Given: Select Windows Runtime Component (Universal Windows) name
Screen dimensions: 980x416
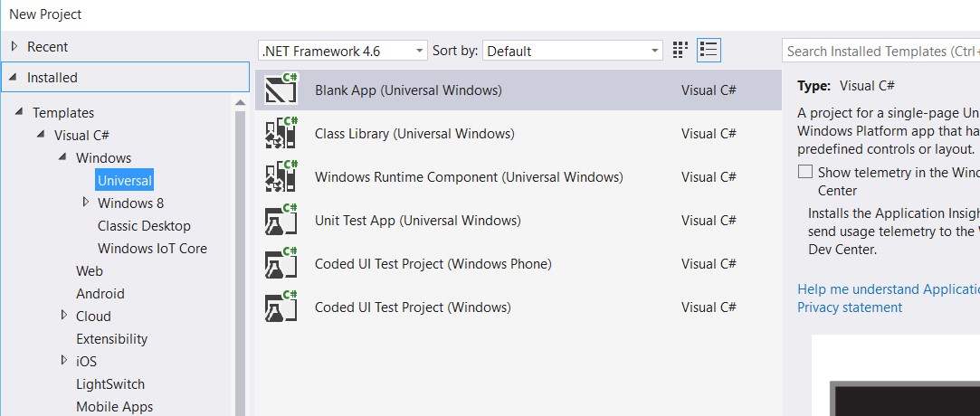Looking at the screenshot, I should [469, 176].
